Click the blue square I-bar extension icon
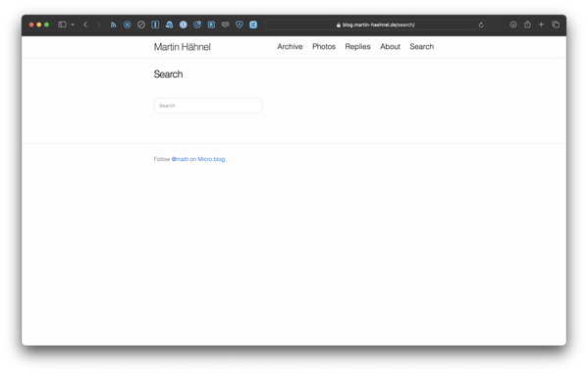This screenshot has width=588, height=374. [x=155, y=25]
